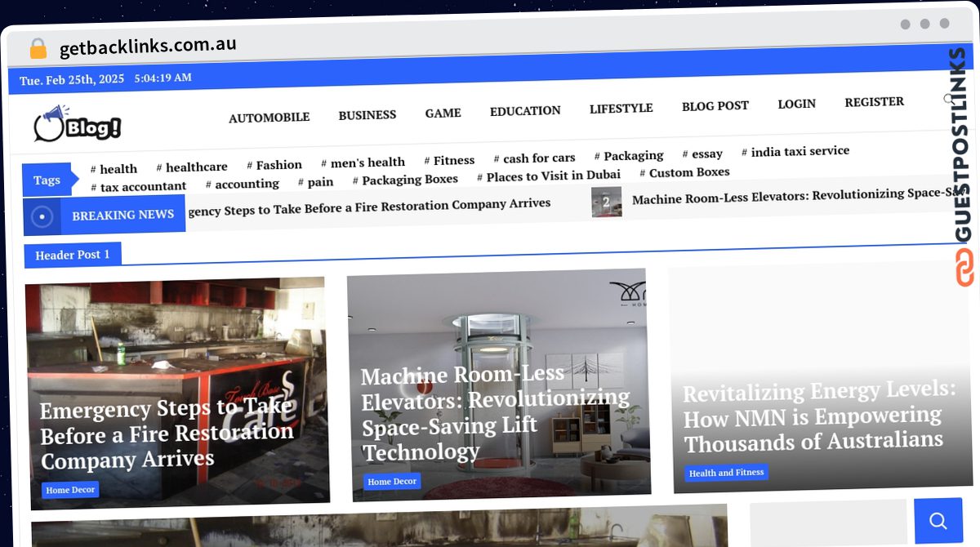This screenshot has height=547, width=980.
Task: Select the # Custom Boxes tag
Action: tap(684, 173)
